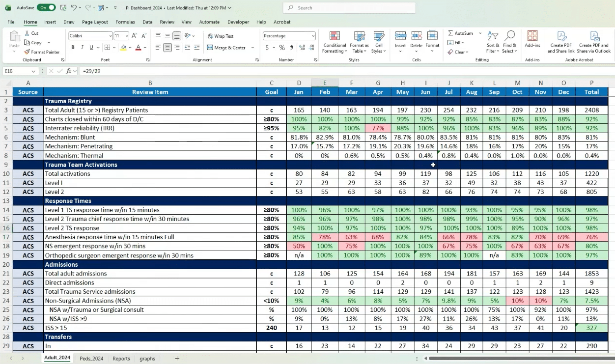Screen dimensions: 615x364
Task: Switch to the Acrobat ribbon tab
Action: [x=282, y=22]
